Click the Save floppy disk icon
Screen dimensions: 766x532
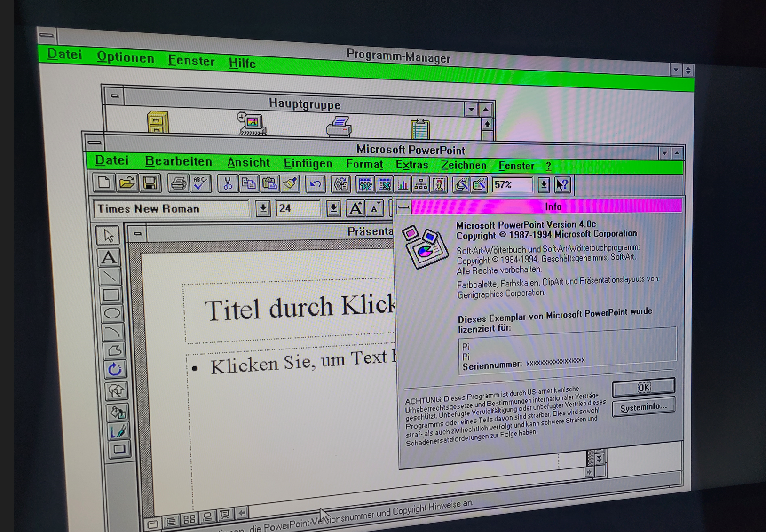150,183
